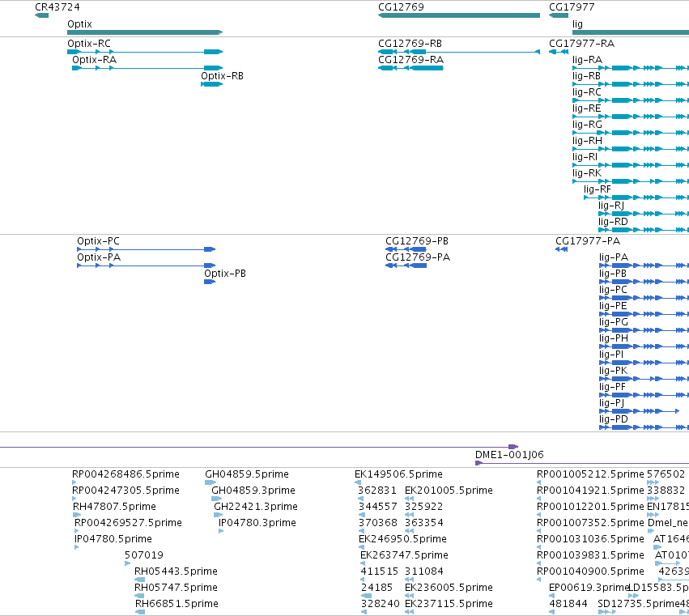Select EST GH04859.3prime
Viewport: 689px width, 616px height.
(217, 499)
